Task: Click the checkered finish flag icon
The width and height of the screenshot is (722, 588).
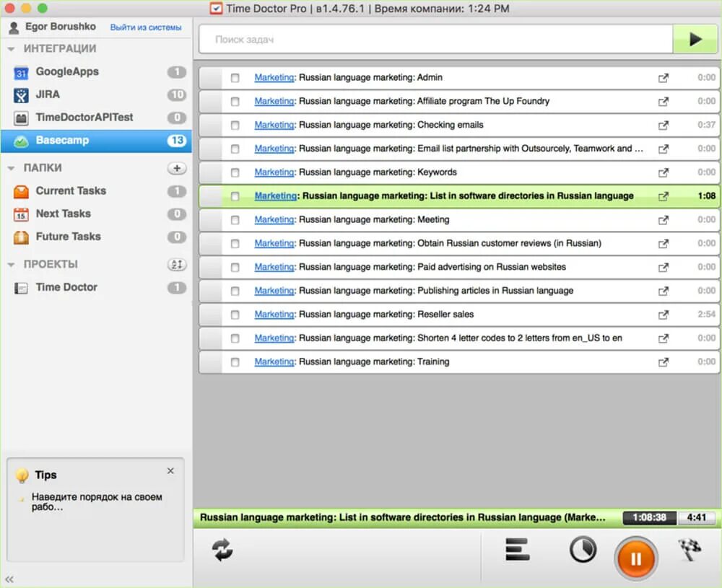Action: tap(690, 549)
